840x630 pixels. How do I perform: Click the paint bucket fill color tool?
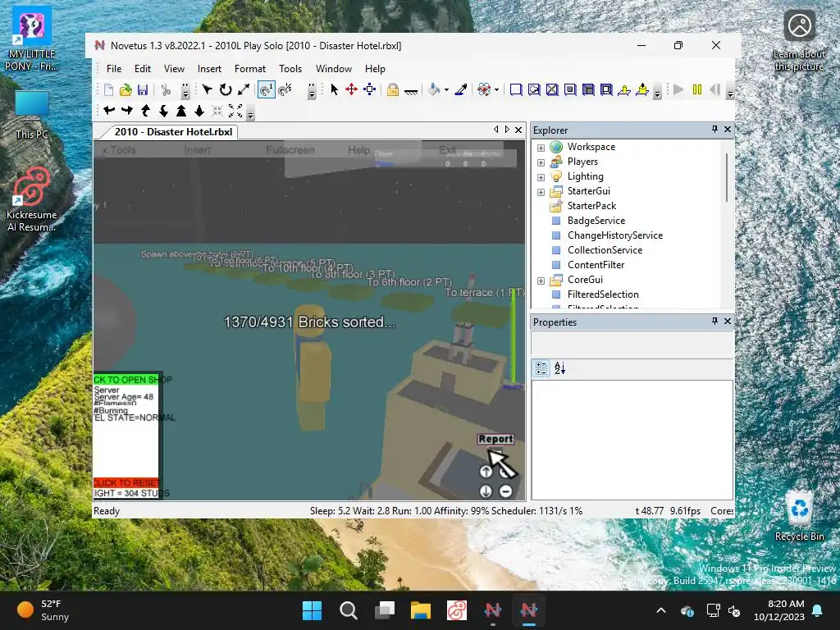[x=434, y=89]
